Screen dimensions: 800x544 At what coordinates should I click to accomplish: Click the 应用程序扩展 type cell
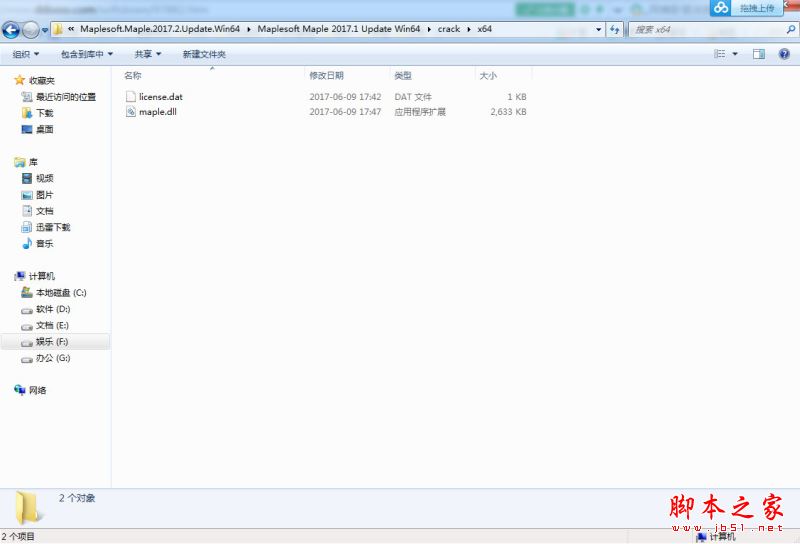[x=420, y=112]
